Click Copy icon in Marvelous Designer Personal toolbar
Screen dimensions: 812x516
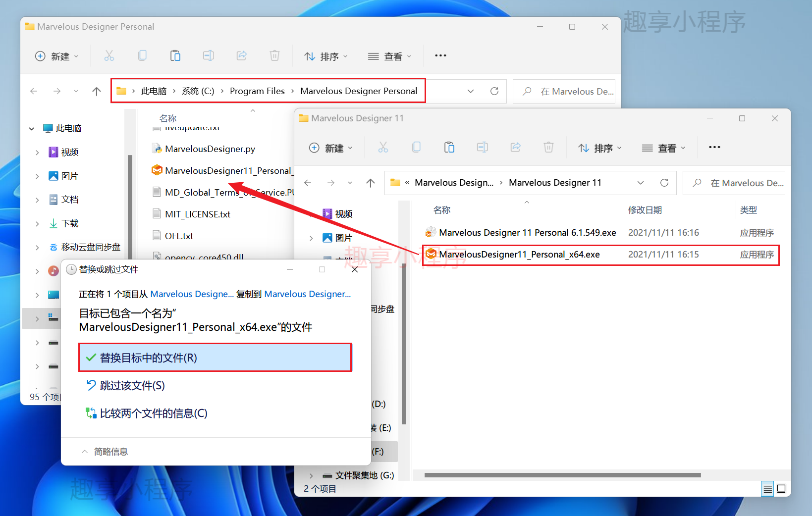coord(142,56)
